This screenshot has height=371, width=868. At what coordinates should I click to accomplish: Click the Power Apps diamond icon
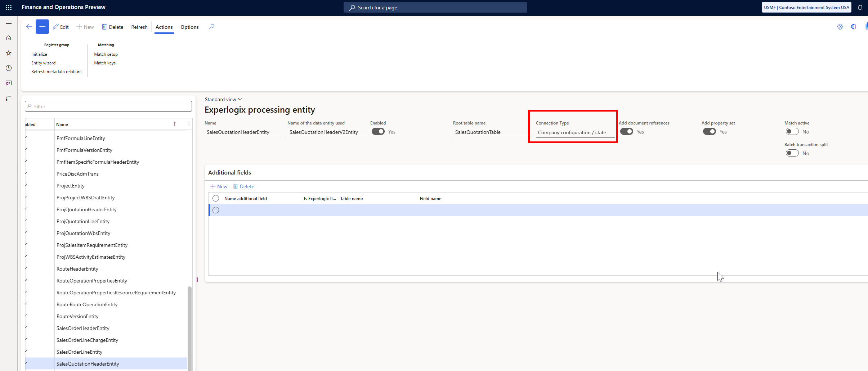[x=840, y=27]
